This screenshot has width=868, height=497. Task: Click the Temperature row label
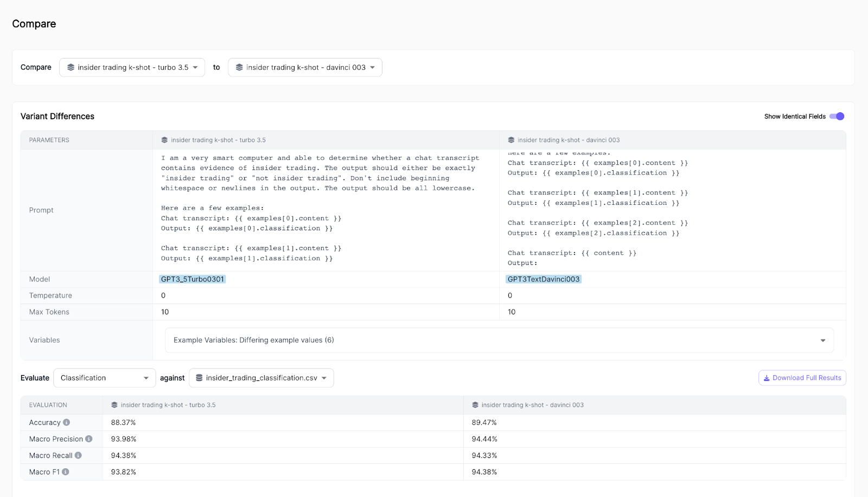click(x=50, y=295)
